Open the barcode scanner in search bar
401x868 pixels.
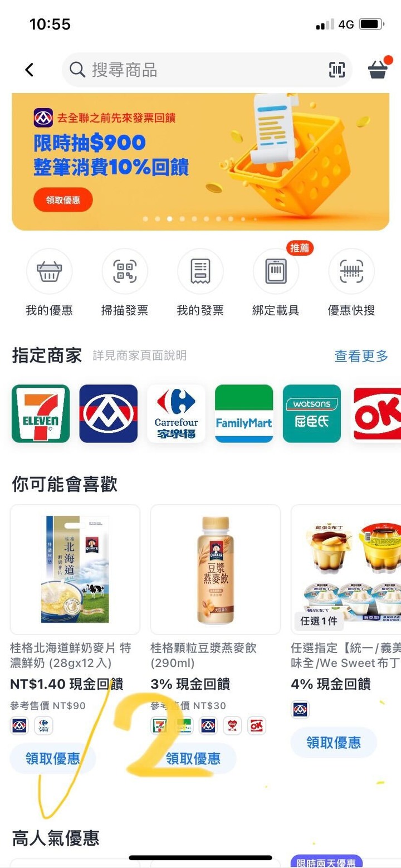pos(337,70)
